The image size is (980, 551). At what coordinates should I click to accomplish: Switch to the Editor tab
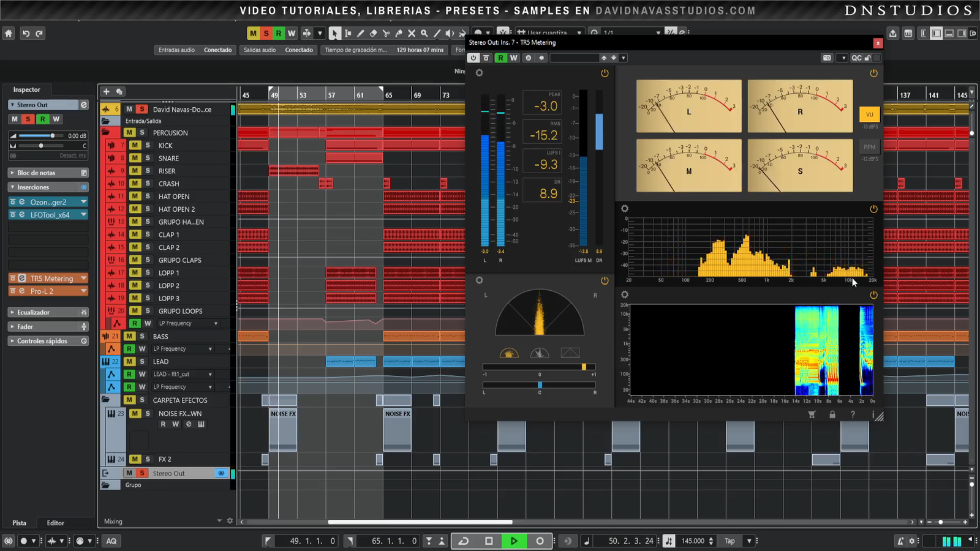coord(55,523)
